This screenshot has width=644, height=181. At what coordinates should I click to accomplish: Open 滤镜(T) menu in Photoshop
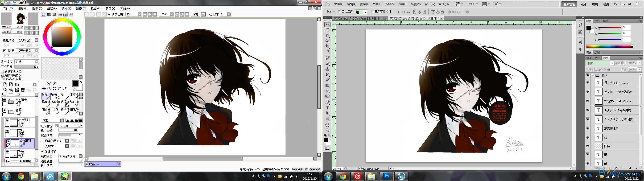pos(403,4)
